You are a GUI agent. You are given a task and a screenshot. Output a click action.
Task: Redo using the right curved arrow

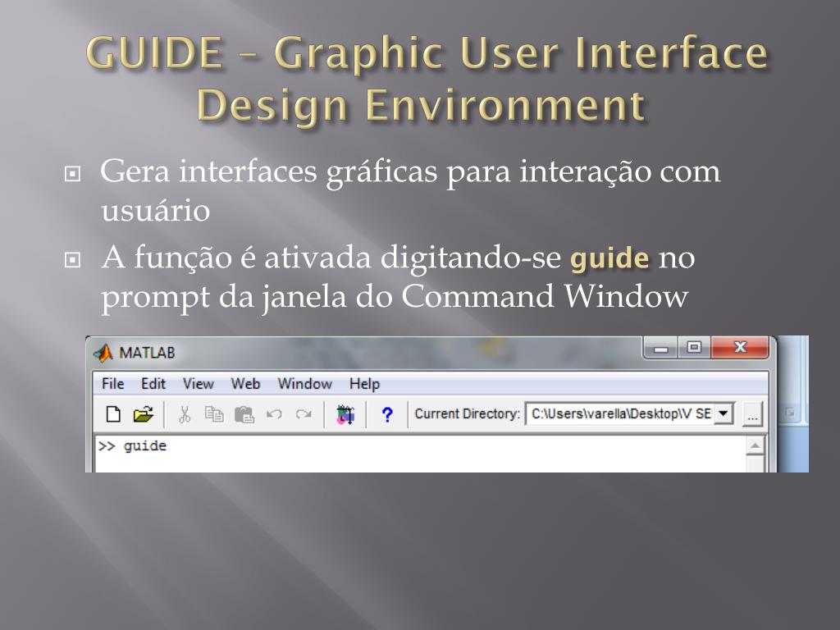(304, 414)
